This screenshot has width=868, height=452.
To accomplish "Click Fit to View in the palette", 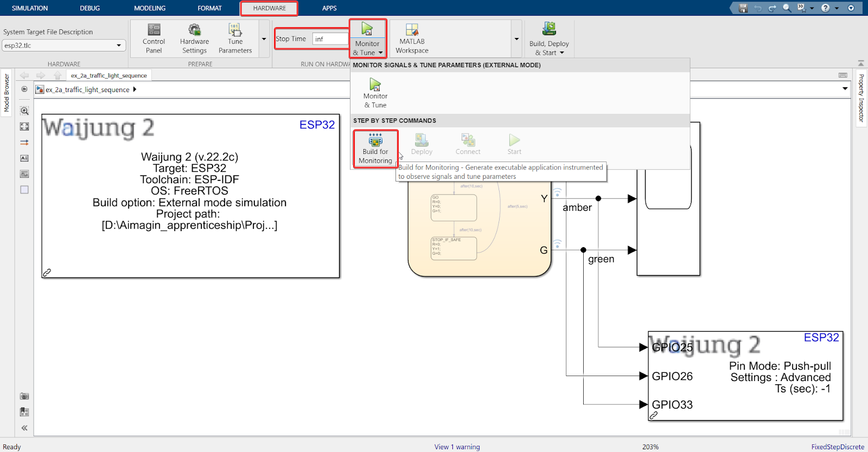I will 24,126.
